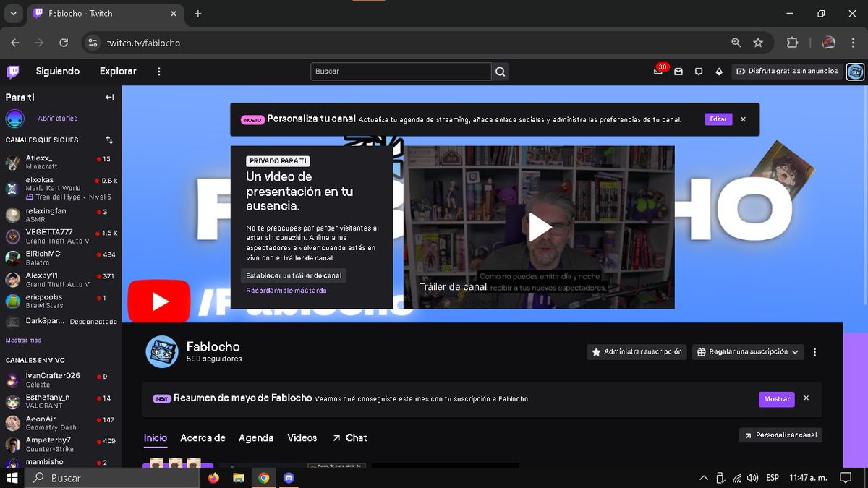Switch to the Videos tab
868x488 pixels.
coord(302,437)
